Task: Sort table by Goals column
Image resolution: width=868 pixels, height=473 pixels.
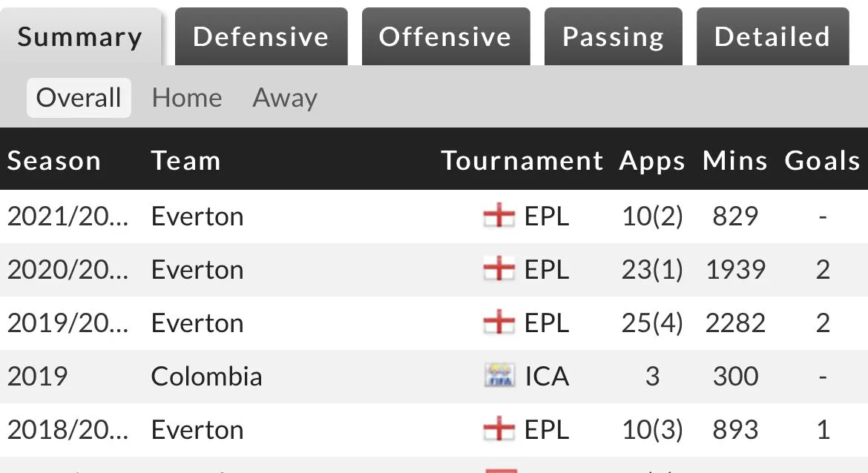Action: pyautogui.click(x=822, y=161)
